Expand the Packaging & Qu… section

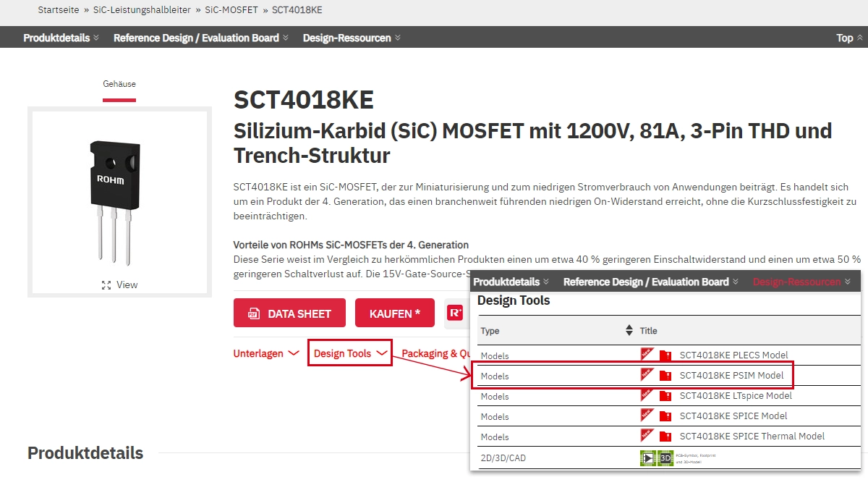[435, 353]
